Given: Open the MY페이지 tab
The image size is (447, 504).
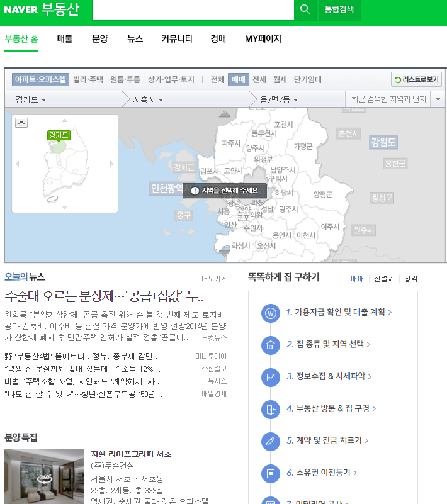Looking at the screenshot, I should coord(263,39).
